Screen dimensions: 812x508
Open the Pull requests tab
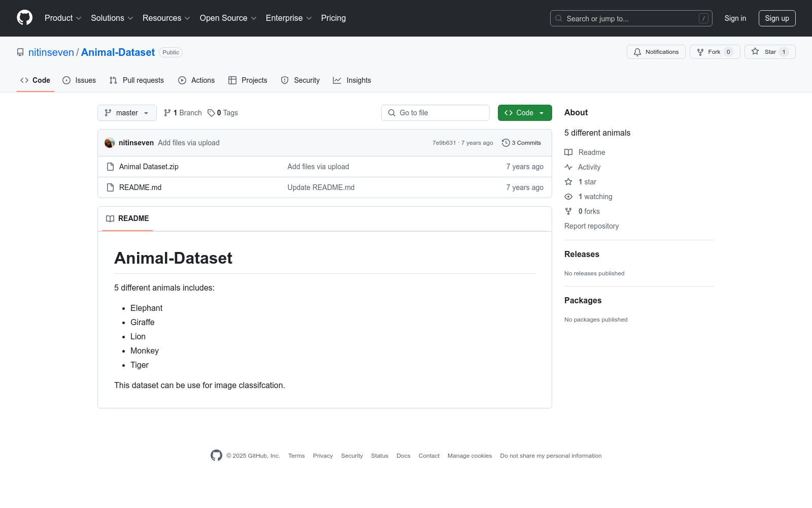point(137,80)
